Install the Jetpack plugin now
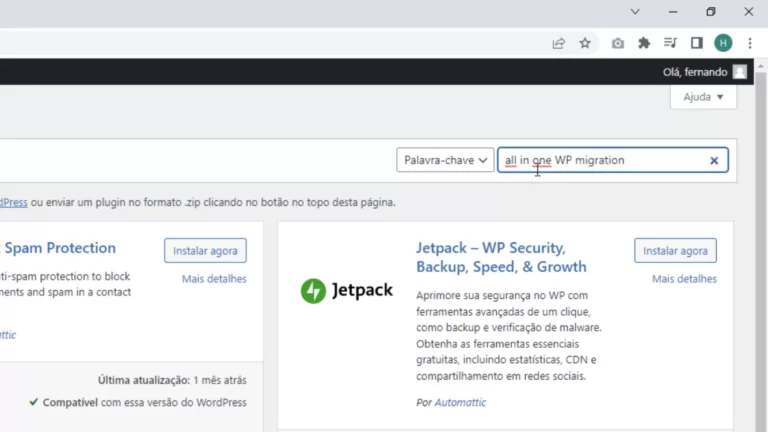Screen dimensions: 768x432 point(675,251)
